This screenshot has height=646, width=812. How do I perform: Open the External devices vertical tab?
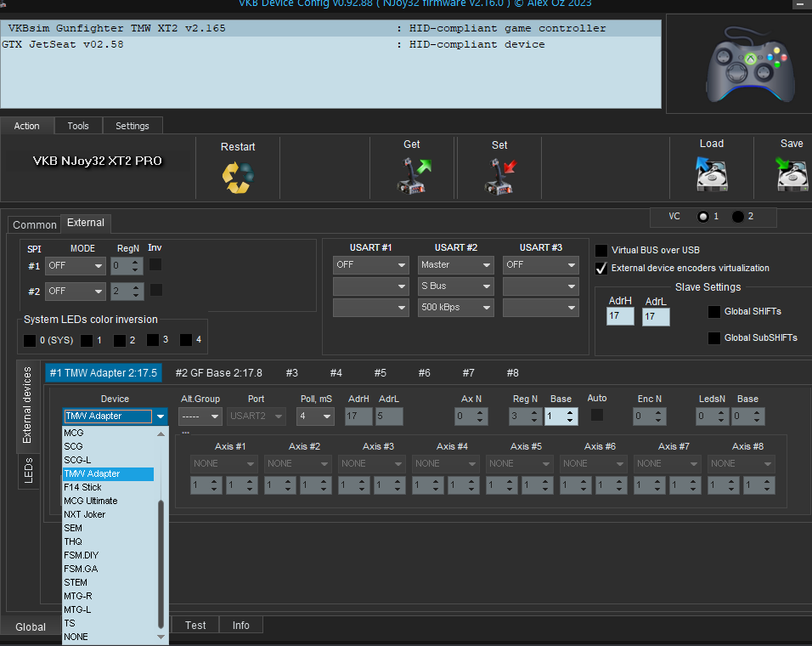click(x=27, y=405)
